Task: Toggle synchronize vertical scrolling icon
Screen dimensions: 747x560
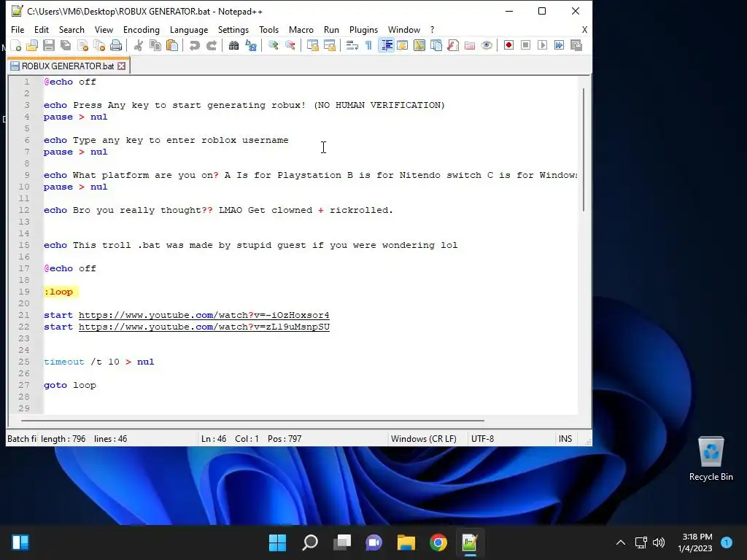Action: pos(313,46)
